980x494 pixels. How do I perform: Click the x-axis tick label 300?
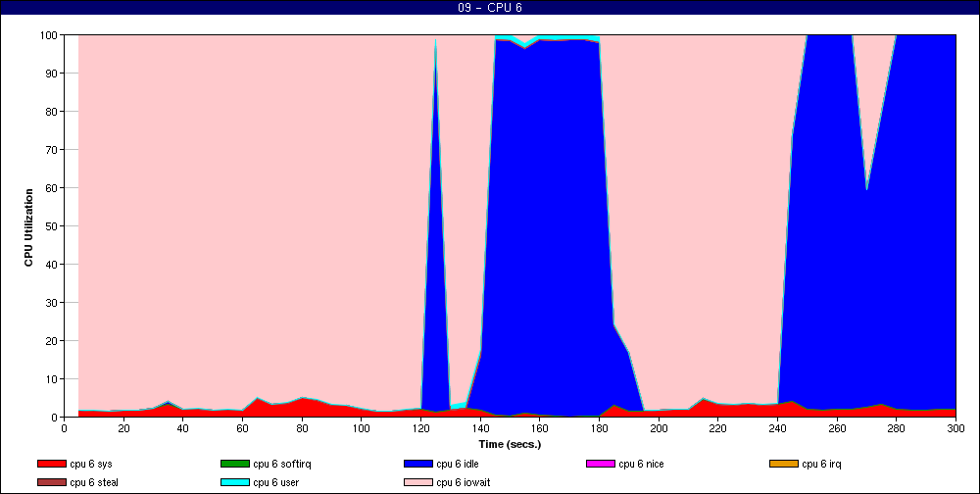(956, 428)
